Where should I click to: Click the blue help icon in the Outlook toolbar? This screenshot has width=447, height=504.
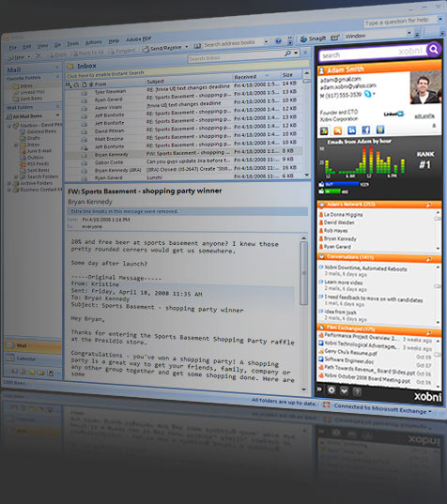[x=279, y=41]
